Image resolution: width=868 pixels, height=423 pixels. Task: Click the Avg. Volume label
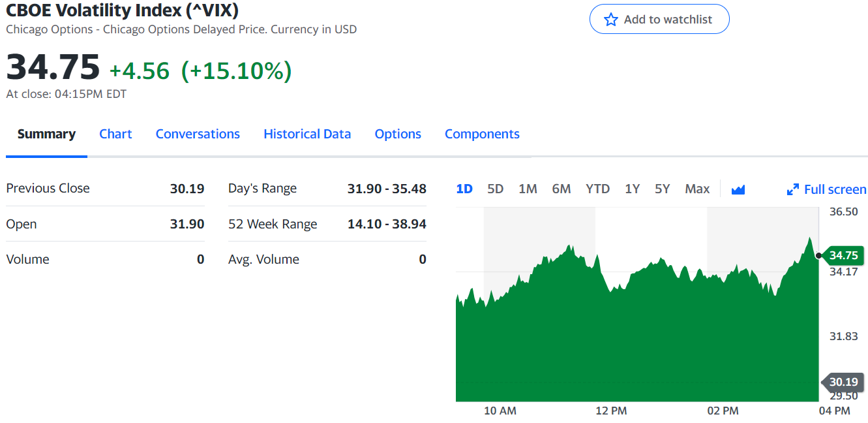(263, 259)
